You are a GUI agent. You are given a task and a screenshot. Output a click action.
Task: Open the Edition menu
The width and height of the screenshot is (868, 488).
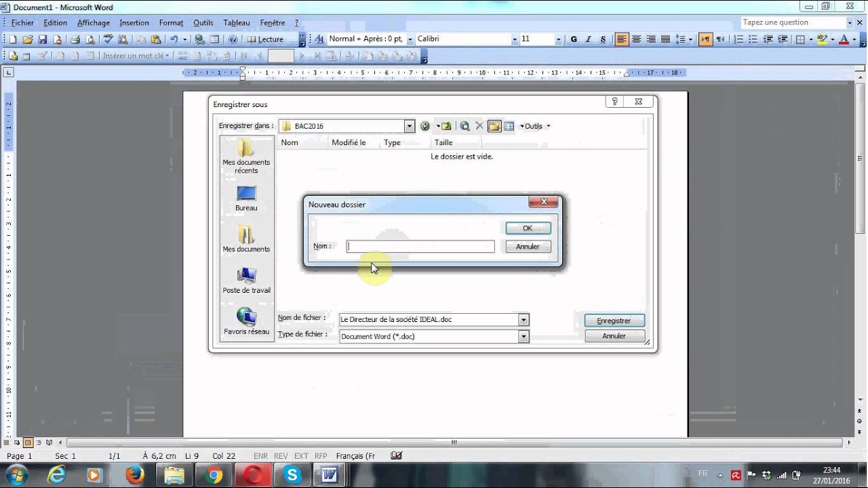56,23
